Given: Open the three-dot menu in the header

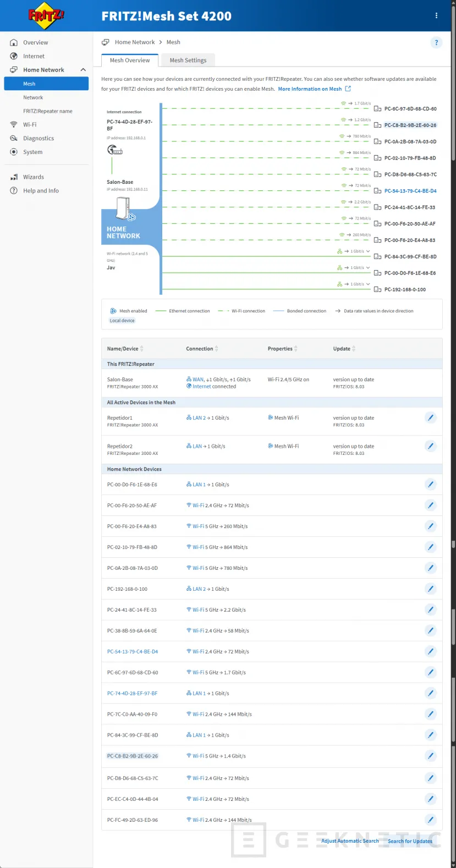Looking at the screenshot, I should click(x=436, y=16).
